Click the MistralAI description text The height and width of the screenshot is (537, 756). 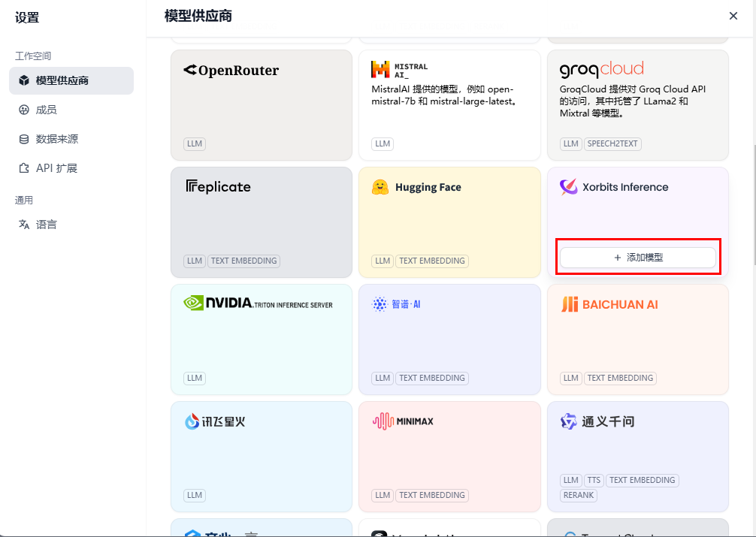click(445, 95)
